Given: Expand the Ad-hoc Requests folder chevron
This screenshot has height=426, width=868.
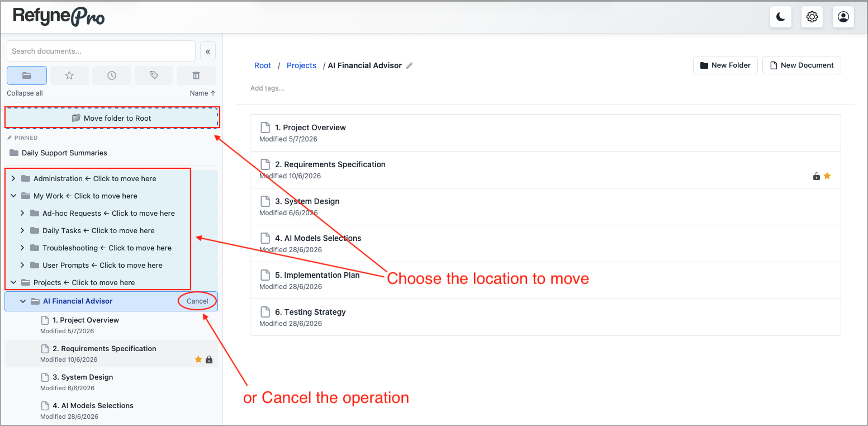Looking at the screenshot, I should (x=23, y=213).
